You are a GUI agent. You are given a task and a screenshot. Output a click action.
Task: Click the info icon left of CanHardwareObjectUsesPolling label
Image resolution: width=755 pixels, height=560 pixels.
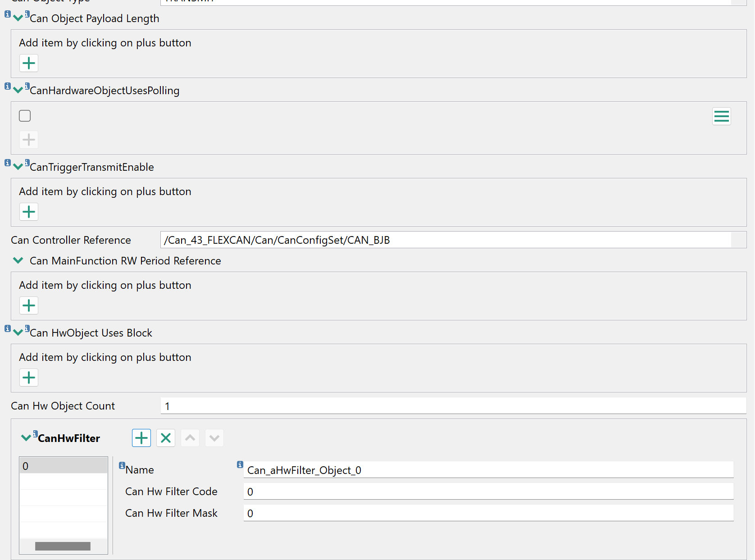(7, 86)
